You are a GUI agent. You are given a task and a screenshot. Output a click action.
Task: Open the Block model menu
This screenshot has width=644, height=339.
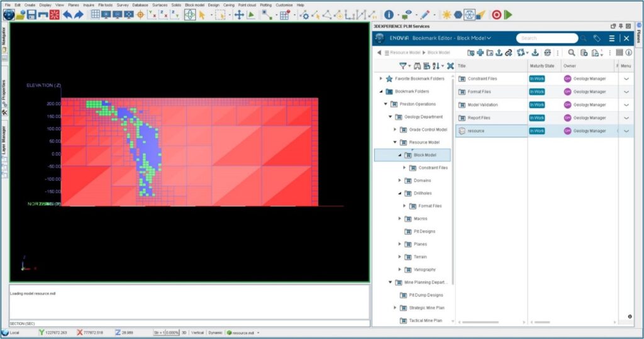(195, 5)
